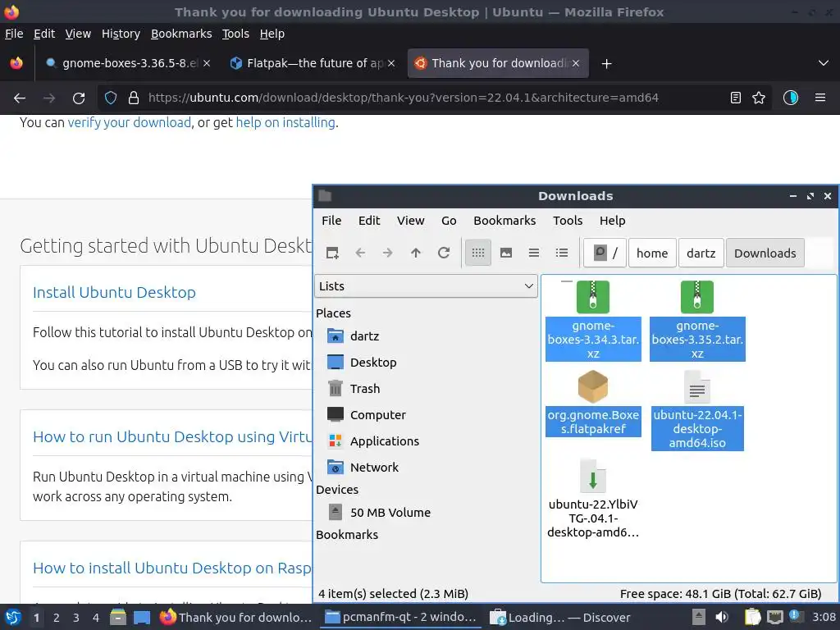The width and height of the screenshot is (840, 630).
Task: Select gnome-boxes-3.35.2.tar.xz archive
Action: (x=697, y=321)
